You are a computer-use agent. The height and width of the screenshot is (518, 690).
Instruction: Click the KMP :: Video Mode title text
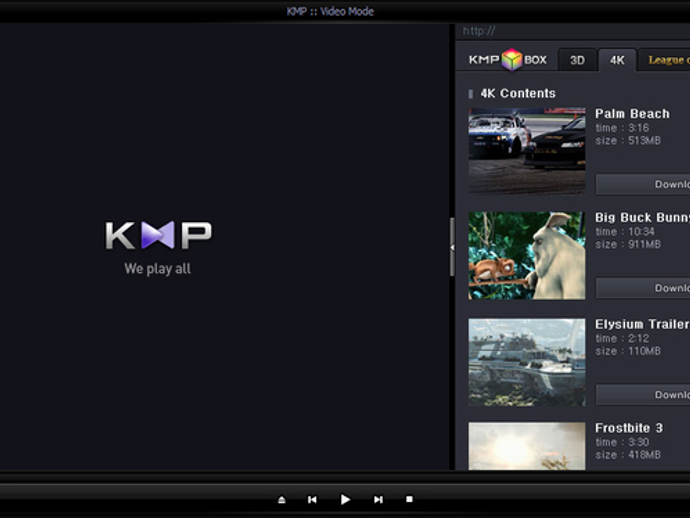(x=330, y=11)
